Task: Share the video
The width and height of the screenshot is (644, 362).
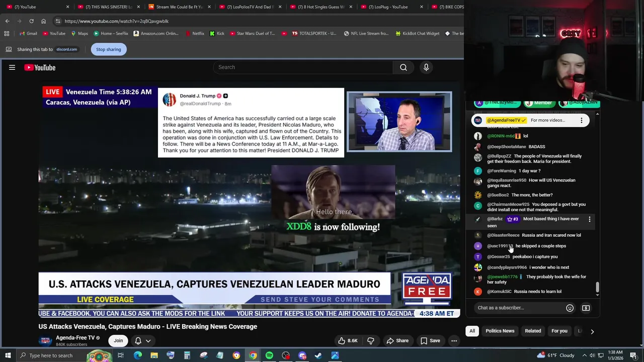Action: click(x=397, y=341)
